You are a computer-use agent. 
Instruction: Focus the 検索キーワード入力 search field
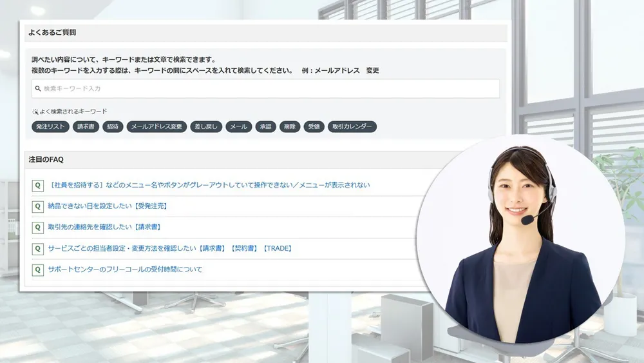(265, 88)
